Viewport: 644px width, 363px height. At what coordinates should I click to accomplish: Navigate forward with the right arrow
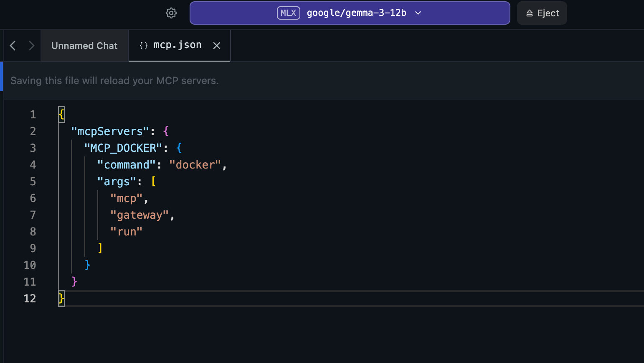click(31, 46)
